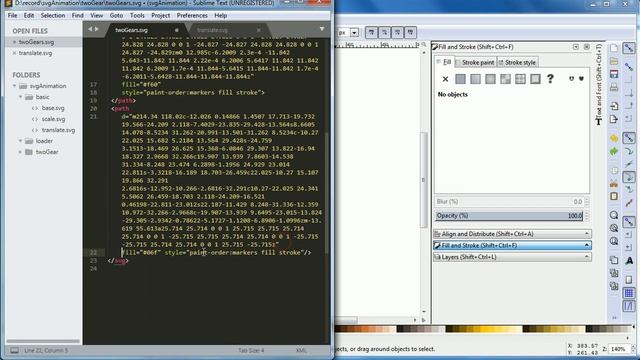Toggle snap to guides button in Inkscape

coord(629,306)
